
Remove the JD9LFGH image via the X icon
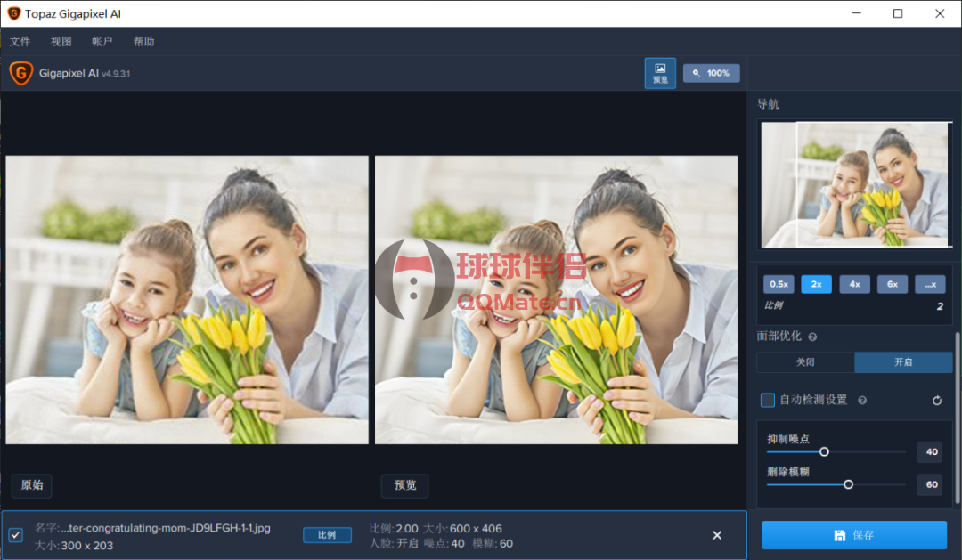[x=717, y=535]
